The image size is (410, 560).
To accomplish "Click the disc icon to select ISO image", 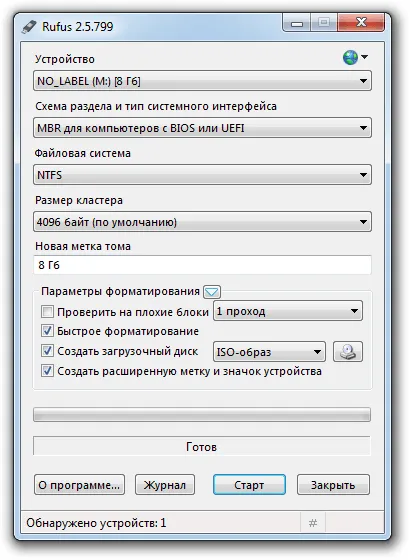I will coord(348,352).
